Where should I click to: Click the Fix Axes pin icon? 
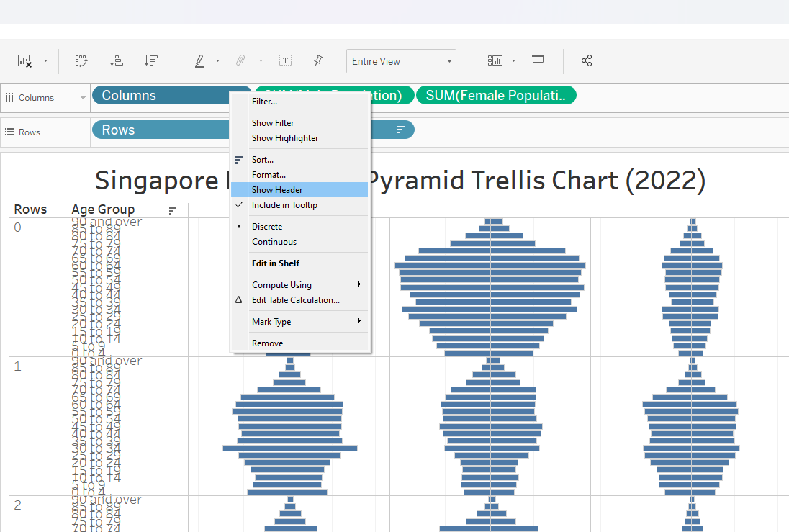pyautogui.click(x=317, y=61)
